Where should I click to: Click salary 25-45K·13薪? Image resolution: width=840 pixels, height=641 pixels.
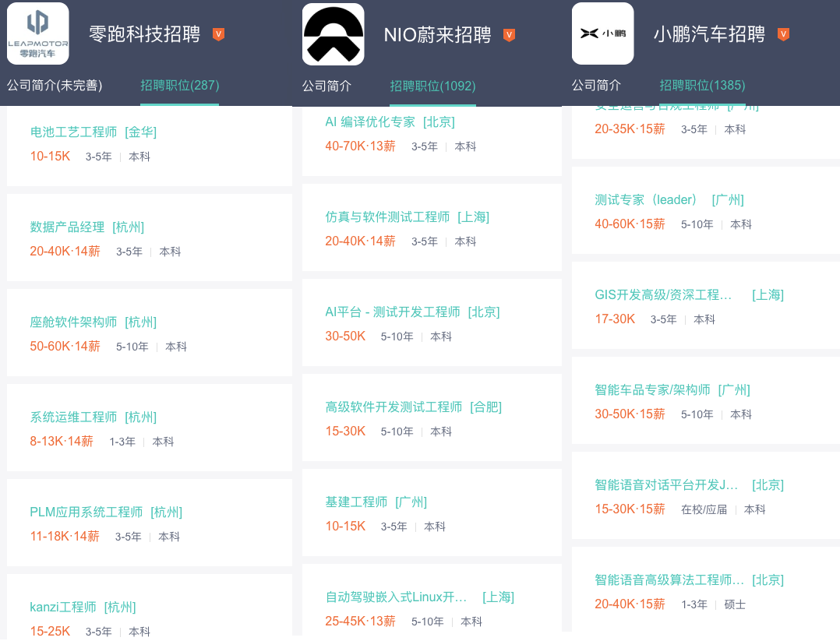pos(361,622)
